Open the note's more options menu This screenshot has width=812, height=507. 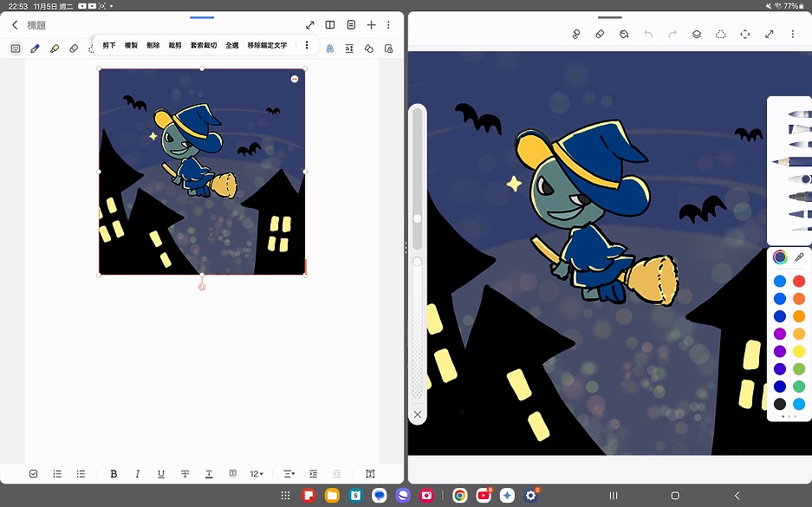pyautogui.click(x=388, y=25)
